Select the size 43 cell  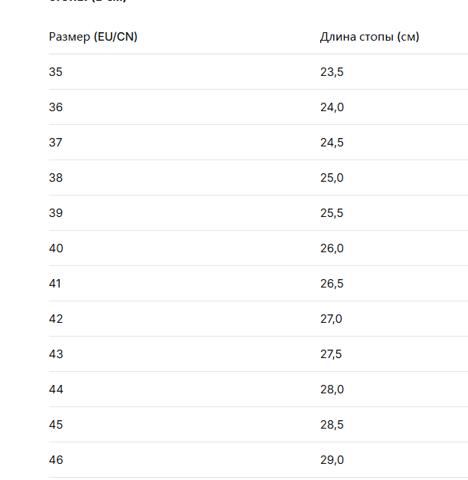(56, 354)
